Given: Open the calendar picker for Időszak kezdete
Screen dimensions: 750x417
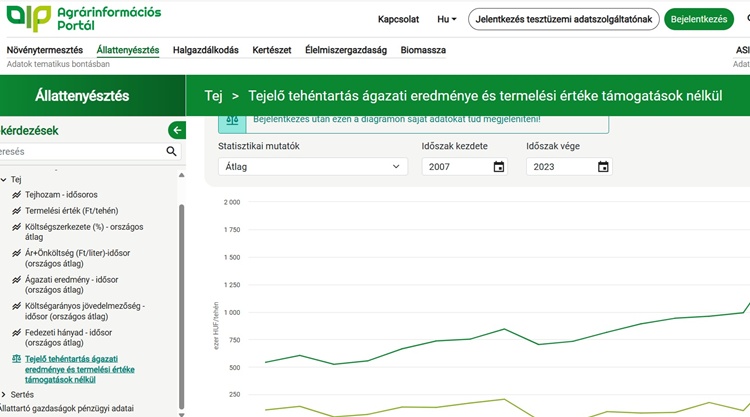Looking at the screenshot, I should pos(499,167).
